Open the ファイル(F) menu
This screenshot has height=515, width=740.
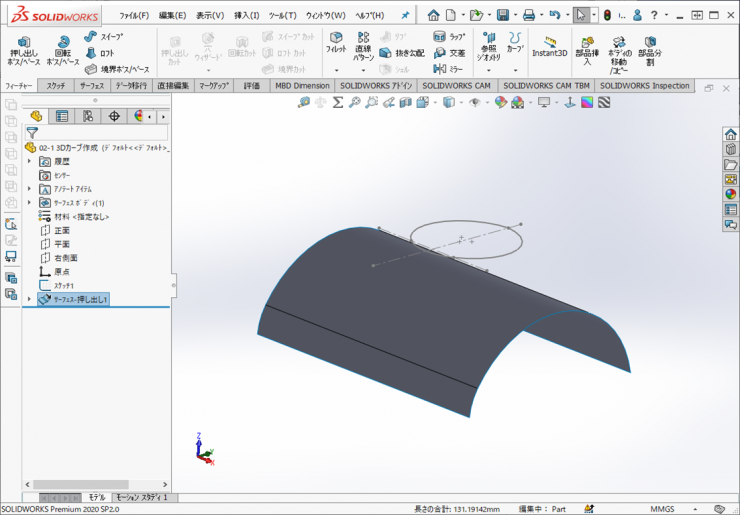coord(134,15)
